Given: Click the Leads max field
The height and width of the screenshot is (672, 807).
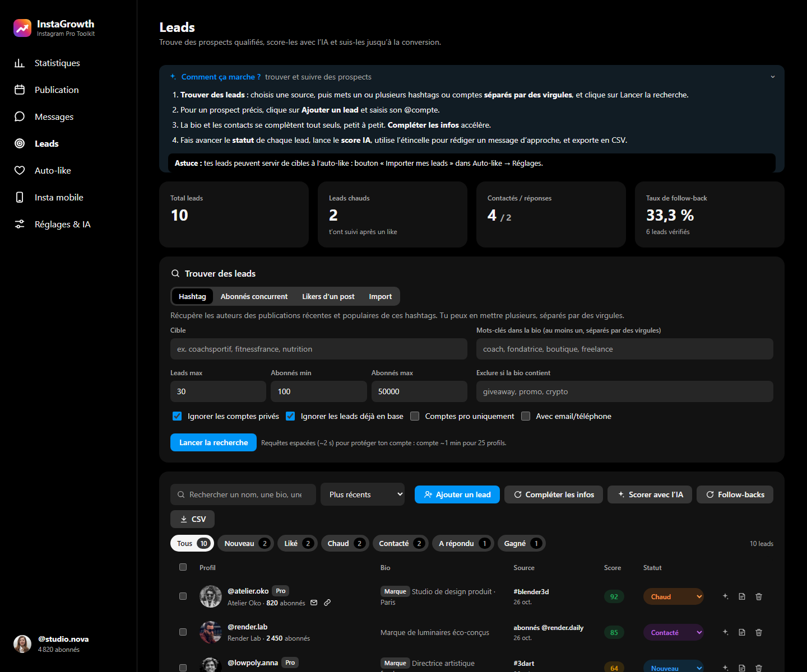Looking at the screenshot, I should click(x=218, y=391).
